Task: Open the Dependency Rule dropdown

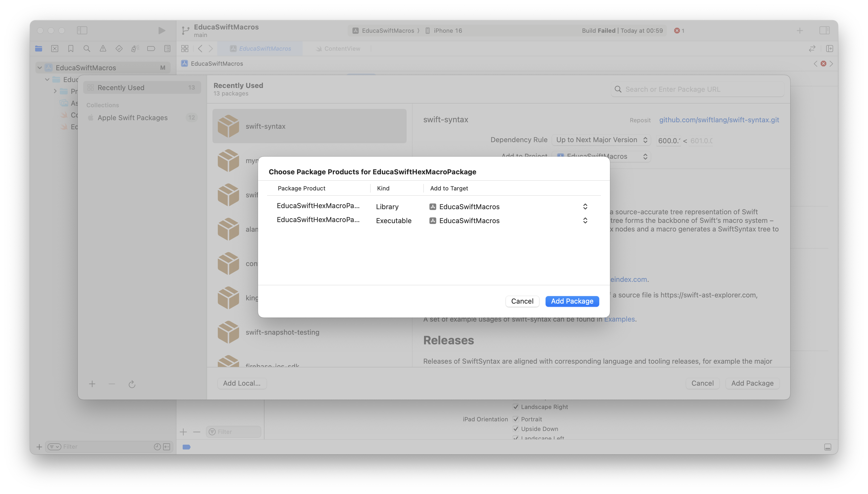Action: click(x=601, y=140)
